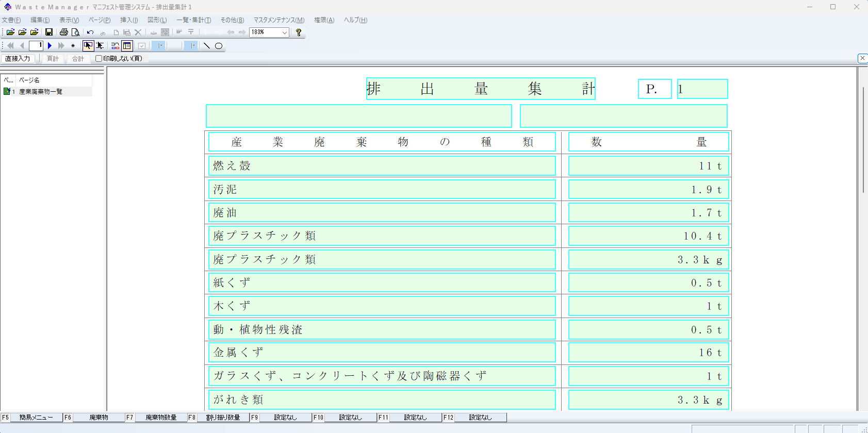Screen dimensions: 868x433
Task: Go to next page with blue arrow
Action: tap(50, 46)
